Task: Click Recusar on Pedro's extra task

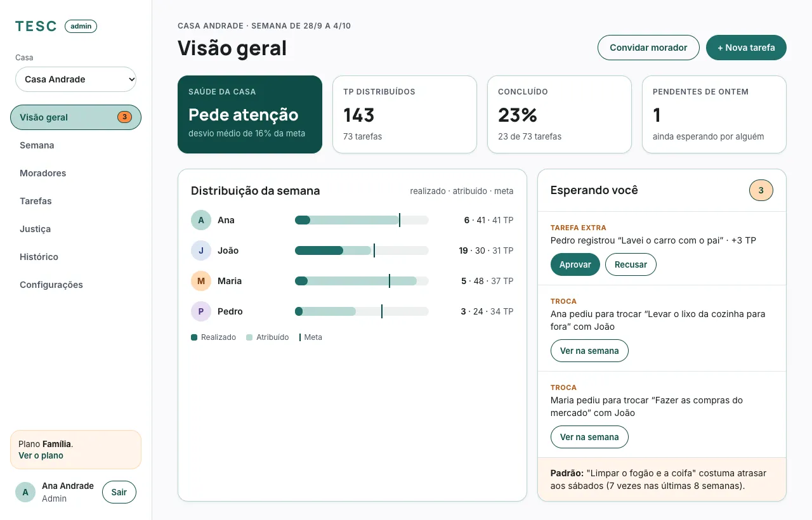Action: click(x=631, y=264)
